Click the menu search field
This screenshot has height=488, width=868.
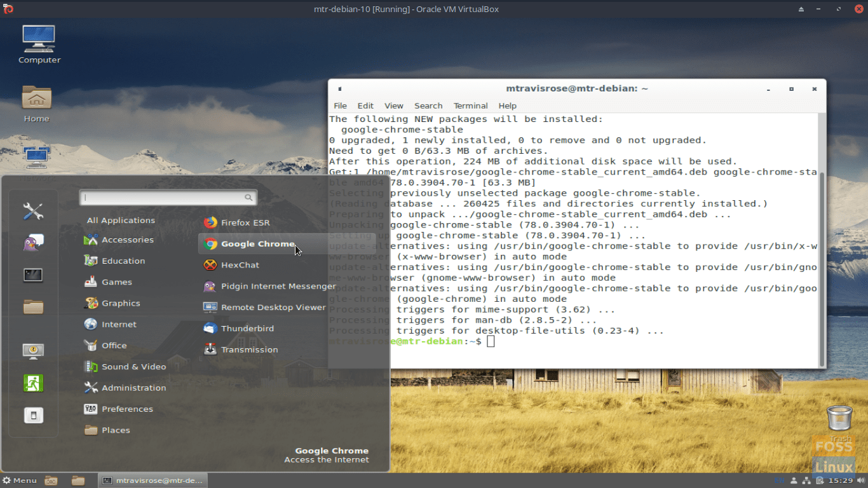click(x=168, y=198)
